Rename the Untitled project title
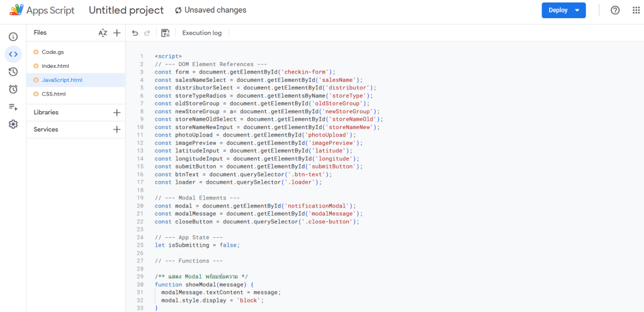 click(x=126, y=10)
